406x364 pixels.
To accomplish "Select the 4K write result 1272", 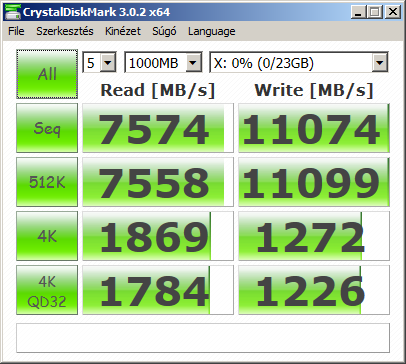I will [314, 236].
